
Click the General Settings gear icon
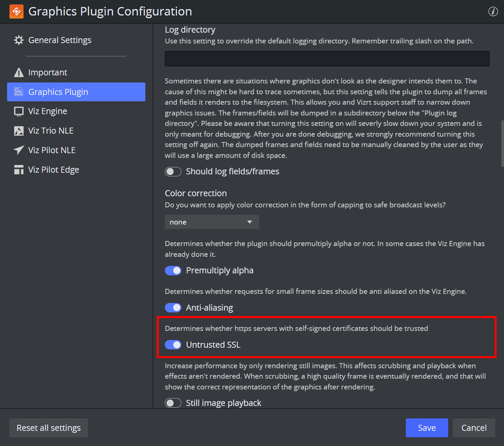point(19,40)
